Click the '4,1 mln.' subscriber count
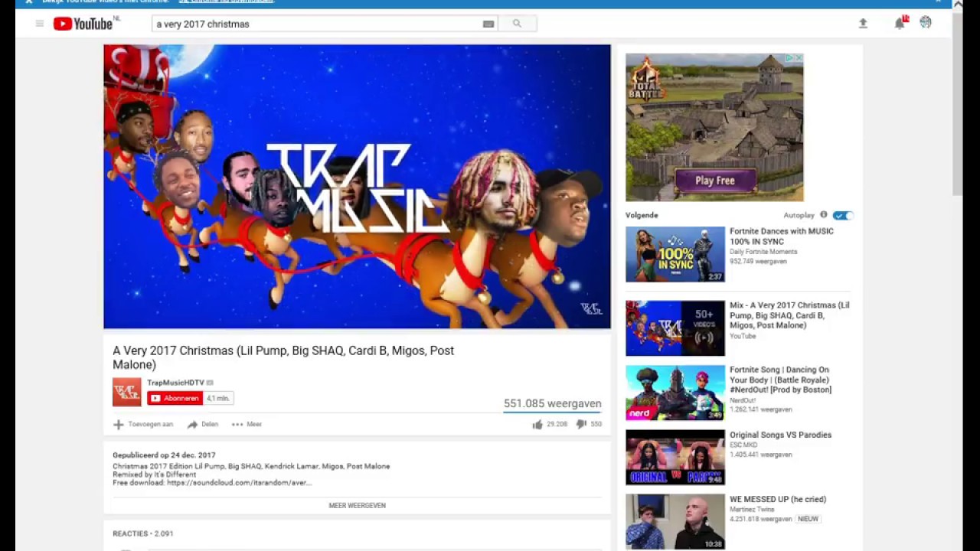Screen dimensions: 980x551 pos(218,398)
